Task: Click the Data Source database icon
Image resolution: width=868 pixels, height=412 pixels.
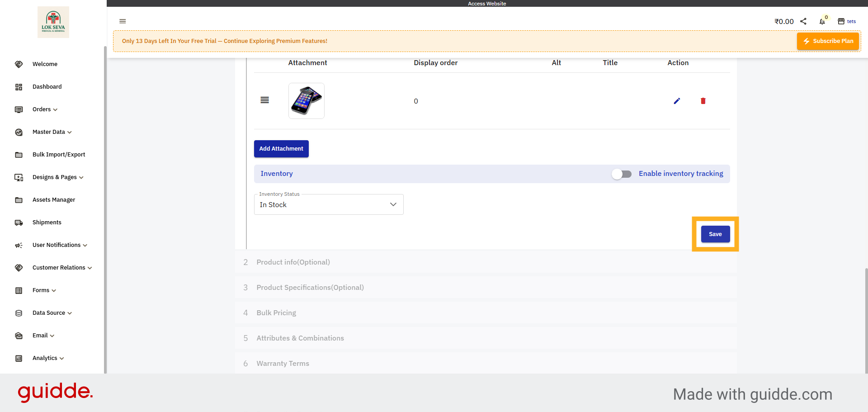Action: point(19,313)
